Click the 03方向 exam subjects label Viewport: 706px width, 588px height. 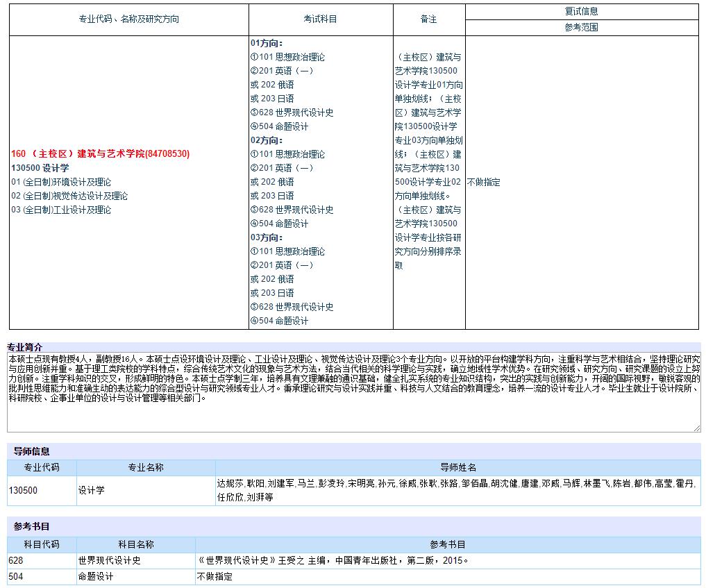point(267,237)
